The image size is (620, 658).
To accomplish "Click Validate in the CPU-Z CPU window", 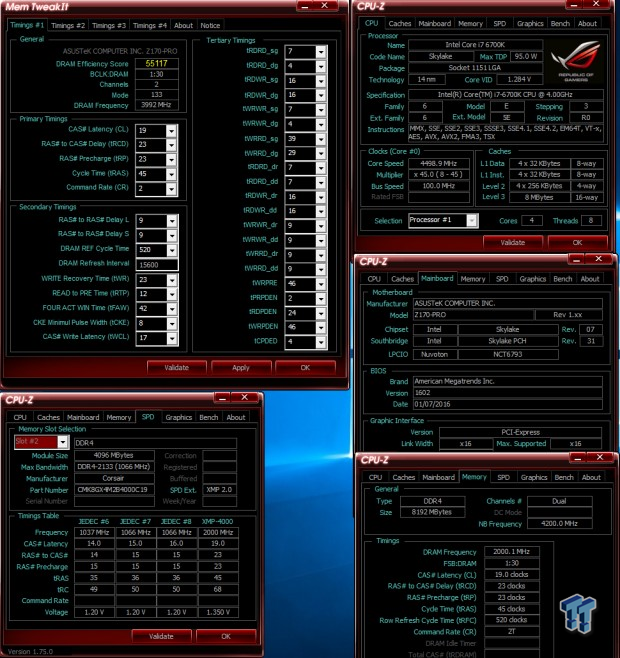I will tap(513, 243).
